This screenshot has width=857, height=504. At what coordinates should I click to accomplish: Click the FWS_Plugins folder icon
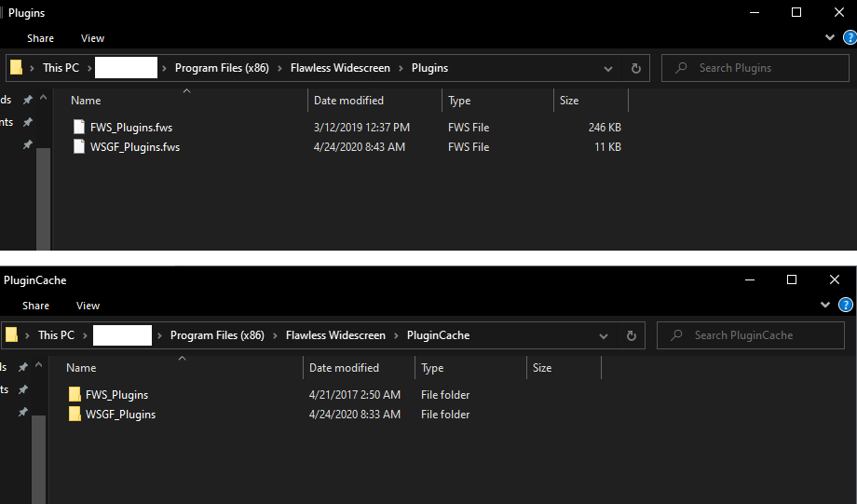click(x=75, y=395)
